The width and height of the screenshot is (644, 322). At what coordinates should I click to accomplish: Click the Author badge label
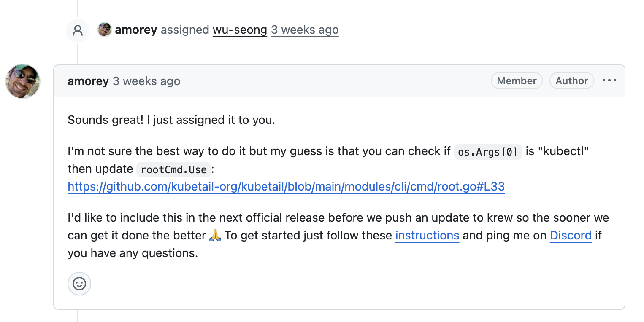pos(571,80)
